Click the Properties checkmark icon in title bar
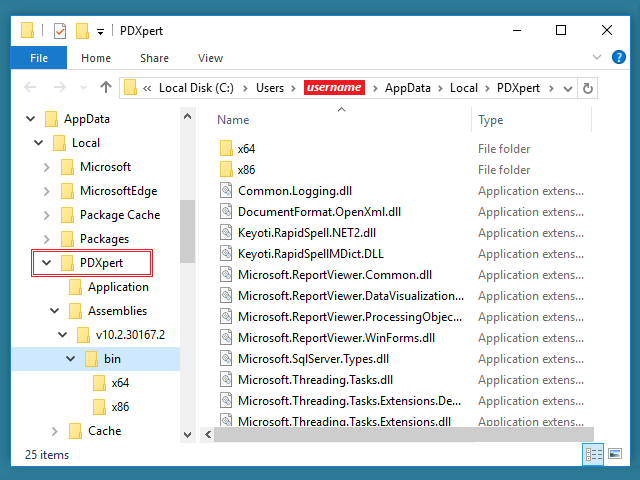The width and height of the screenshot is (640, 480). pyautogui.click(x=60, y=31)
